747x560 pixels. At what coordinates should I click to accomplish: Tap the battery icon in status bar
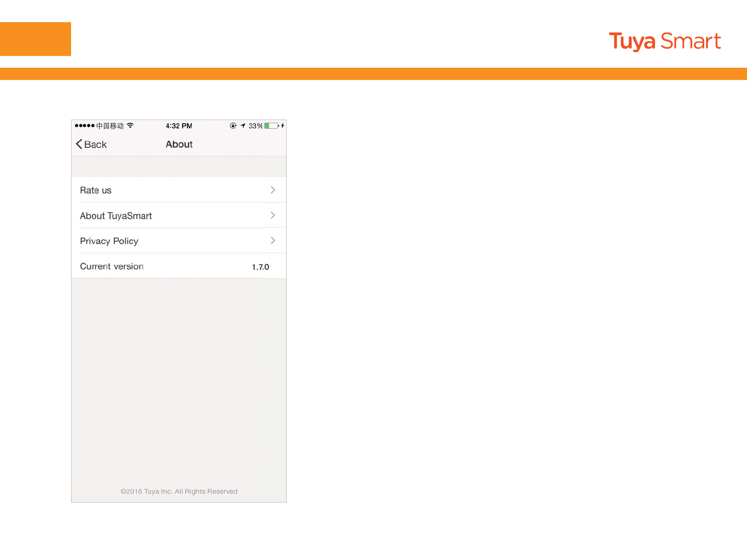point(272,126)
